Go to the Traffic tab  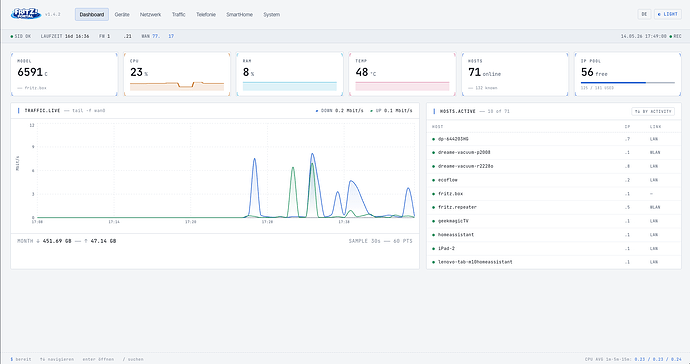[179, 15]
